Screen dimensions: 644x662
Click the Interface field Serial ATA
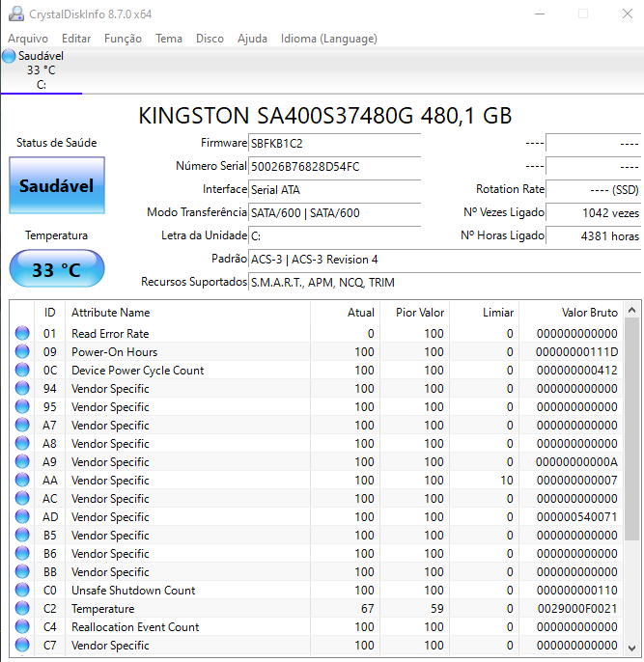(334, 189)
